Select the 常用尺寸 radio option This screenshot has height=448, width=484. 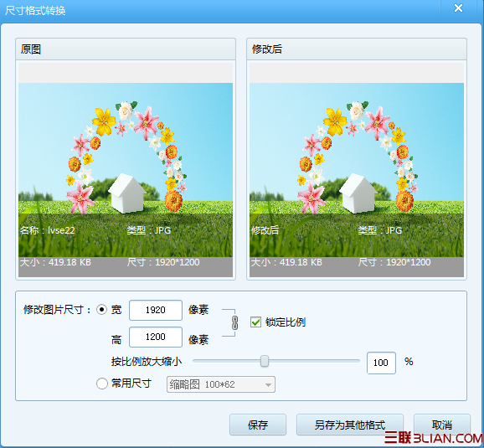point(102,384)
